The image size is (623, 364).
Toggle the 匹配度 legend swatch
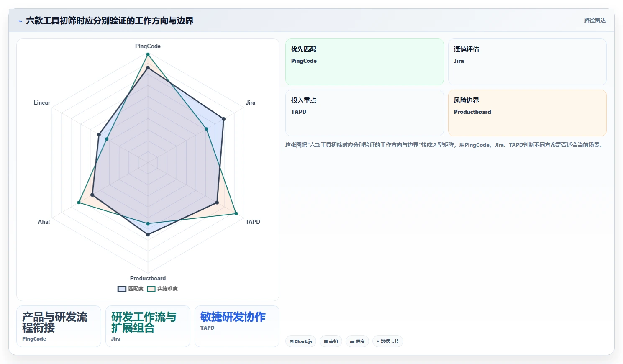tap(122, 289)
